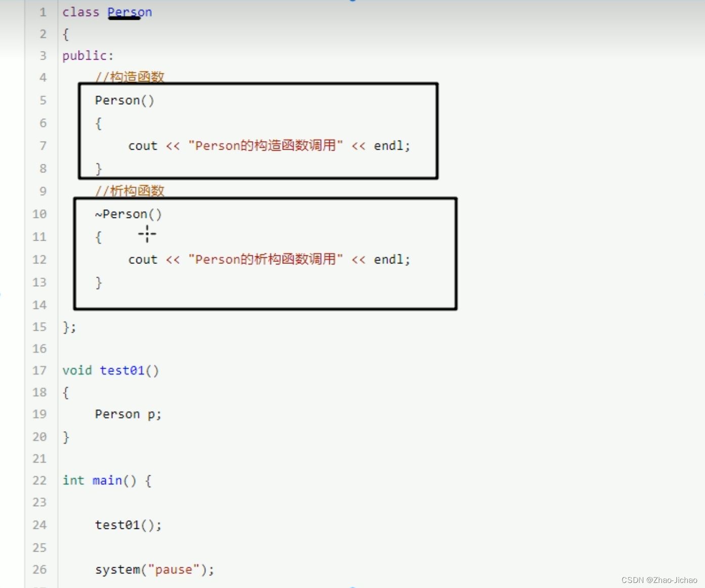Click the //构造函数 comment
Image resolution: width=705 pixels, height=588 pixels.
coord(130,77)
